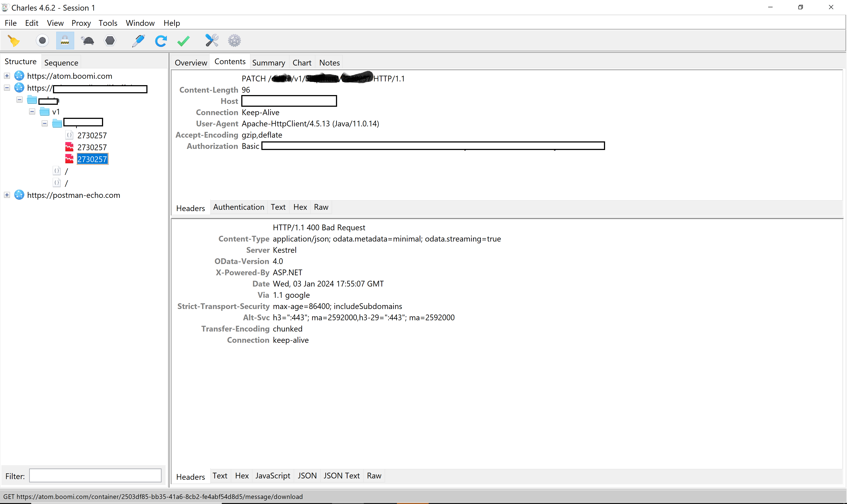Switch to the Sequence tab
The image size is (847, 504).
point(61,62)
